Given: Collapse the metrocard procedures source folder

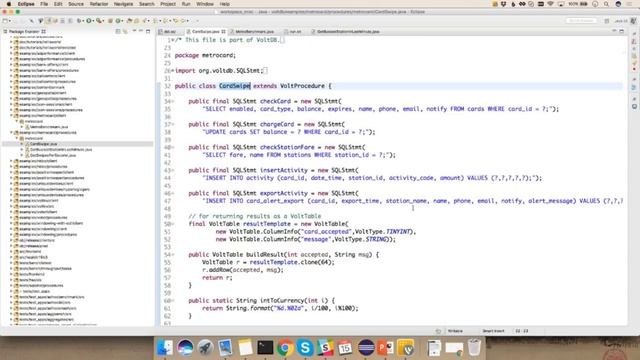Looking at the screenshot, I should coord(11,132).
